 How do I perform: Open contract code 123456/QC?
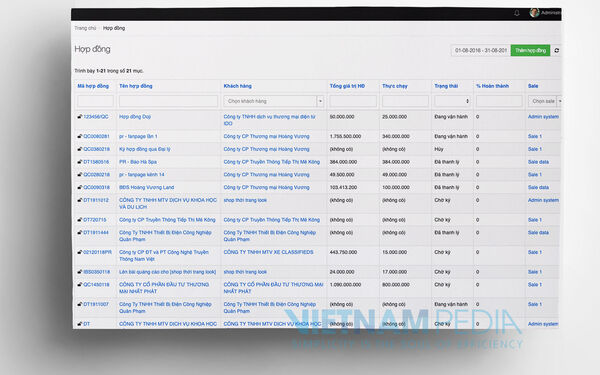pyautogui.click(x=96, y=116)
